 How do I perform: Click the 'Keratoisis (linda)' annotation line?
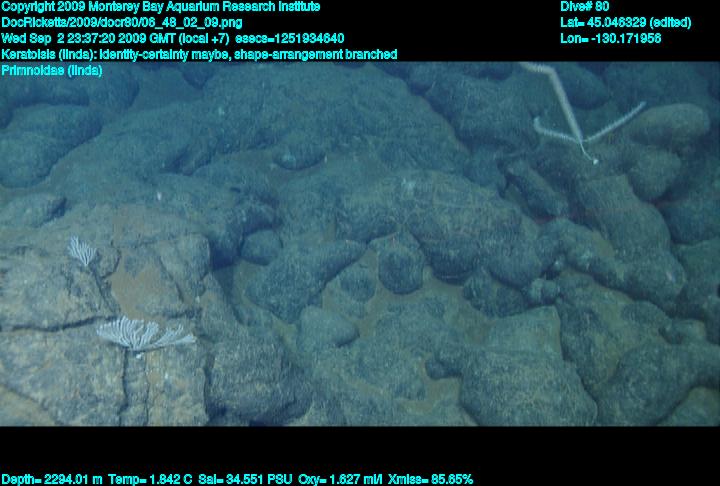pos(199,55)
